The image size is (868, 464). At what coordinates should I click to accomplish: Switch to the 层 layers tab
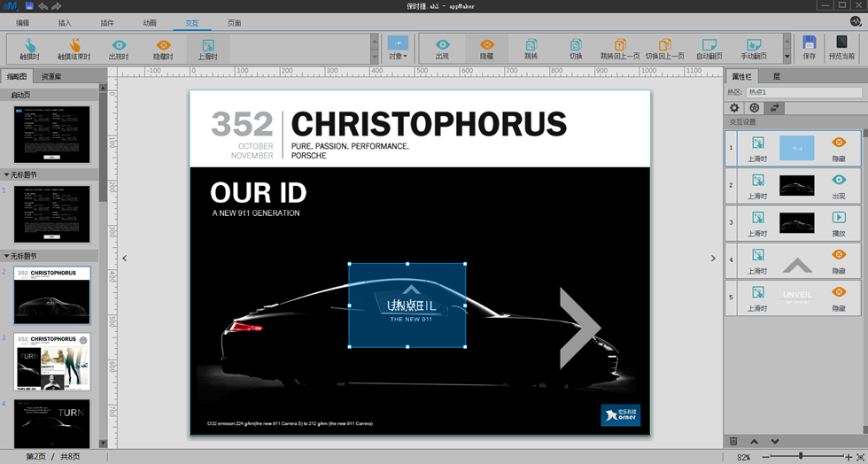pyautogui.click(x=776, y=76)
